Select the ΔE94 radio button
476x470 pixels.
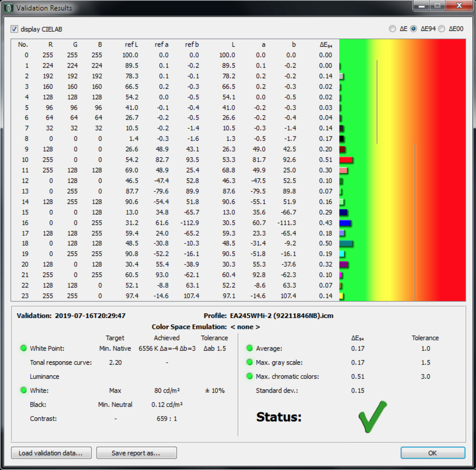click(414, 29)
